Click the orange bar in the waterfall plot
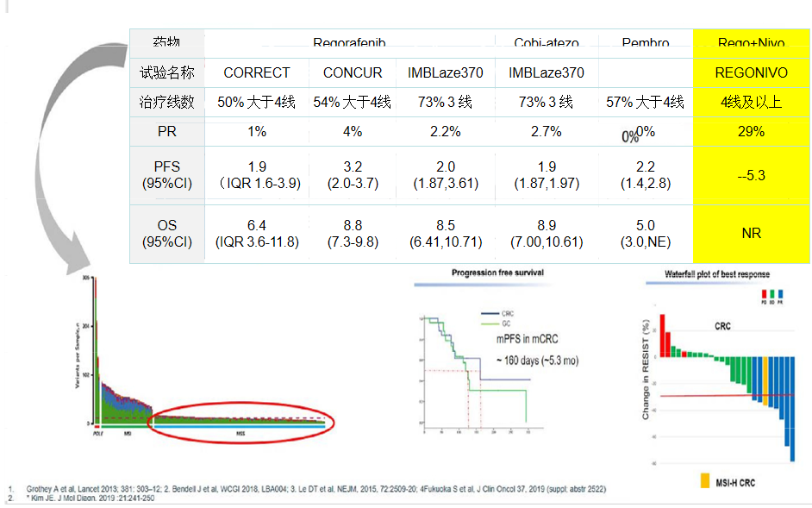812x508 pixels. tap(765, 381)
